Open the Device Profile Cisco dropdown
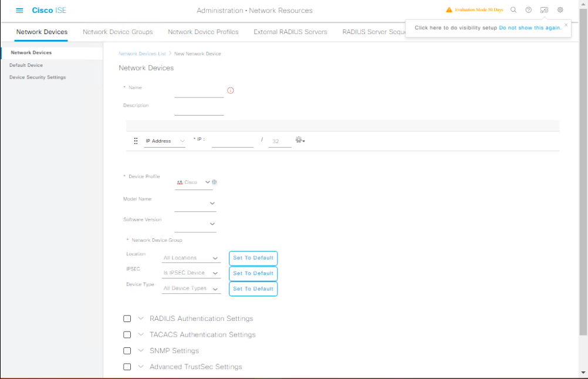Screen dimensions: 588x379 194,182
